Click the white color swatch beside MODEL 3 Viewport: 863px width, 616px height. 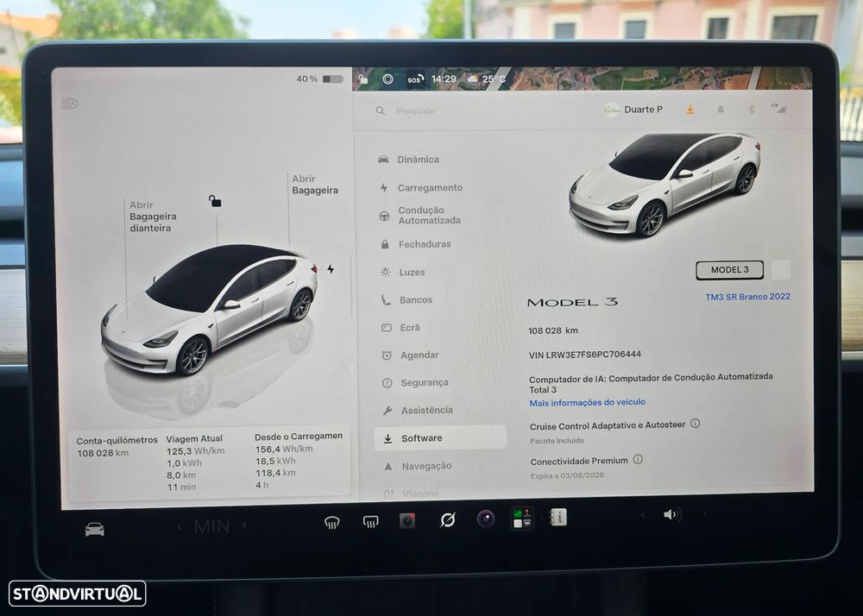pos(780,270)
